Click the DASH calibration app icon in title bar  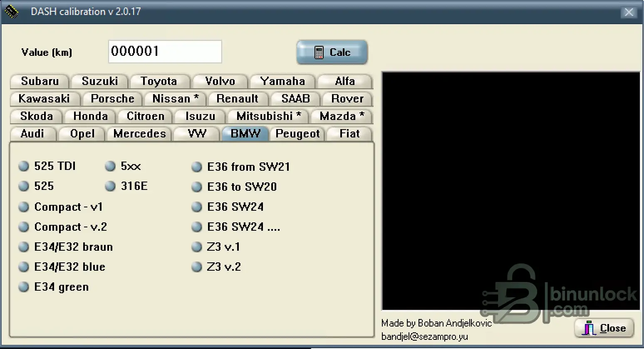[x=11, y=12]
